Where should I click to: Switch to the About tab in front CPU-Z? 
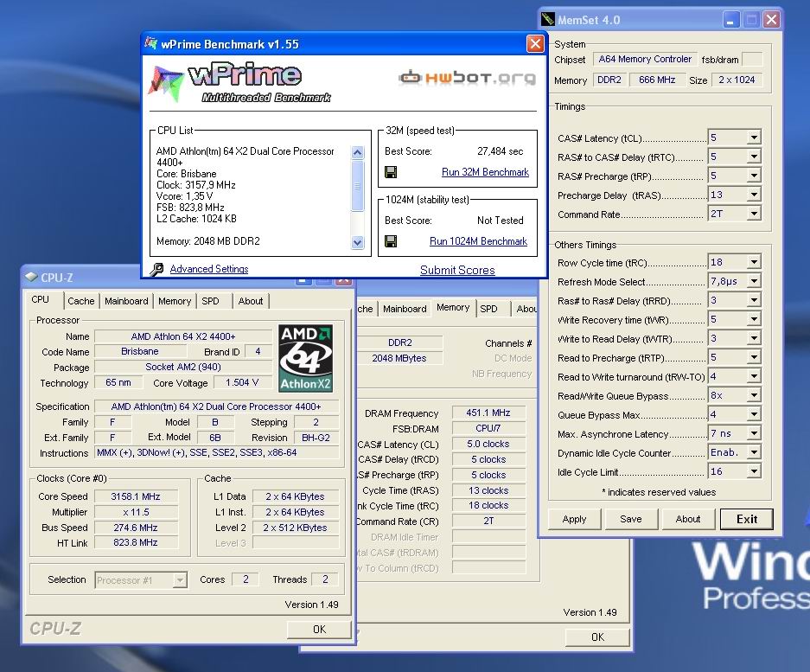tap(251, 301)
